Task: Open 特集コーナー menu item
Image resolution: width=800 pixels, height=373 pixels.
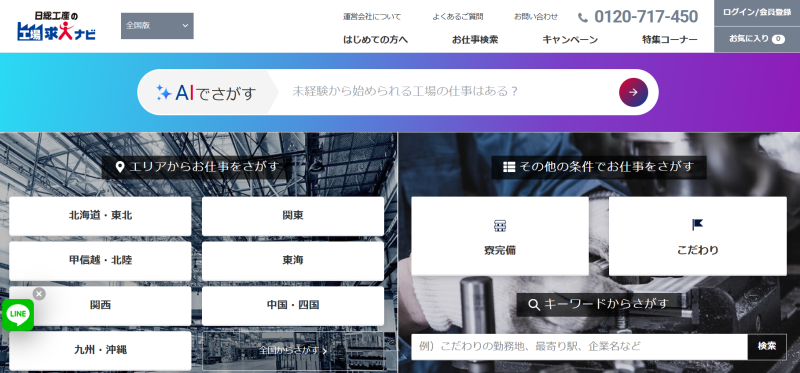Action: [670, 40]
